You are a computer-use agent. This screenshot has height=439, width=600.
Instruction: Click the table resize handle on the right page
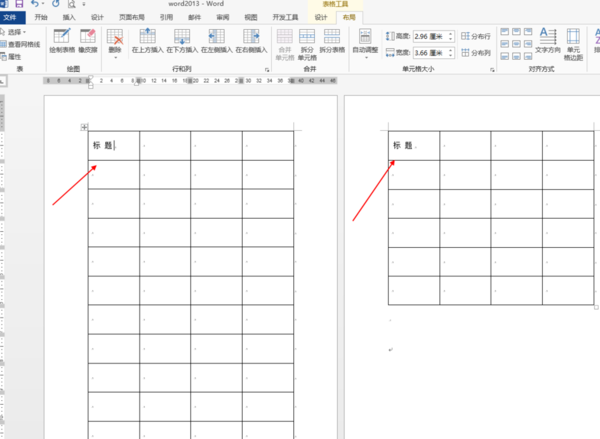point(596,307)
